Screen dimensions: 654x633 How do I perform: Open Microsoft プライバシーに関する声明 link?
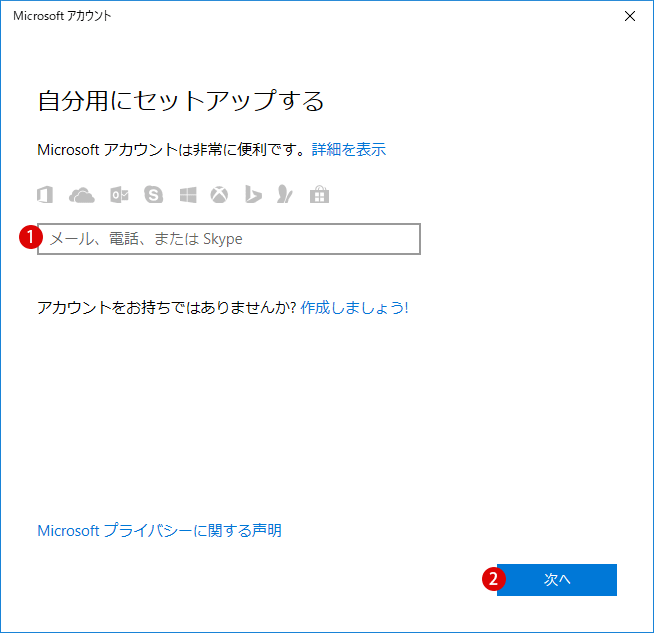[159, 530]
